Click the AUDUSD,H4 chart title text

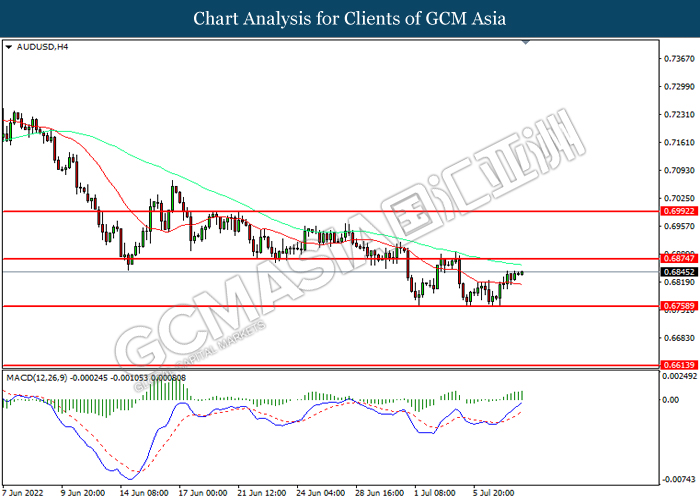click(x=42, y=47)
